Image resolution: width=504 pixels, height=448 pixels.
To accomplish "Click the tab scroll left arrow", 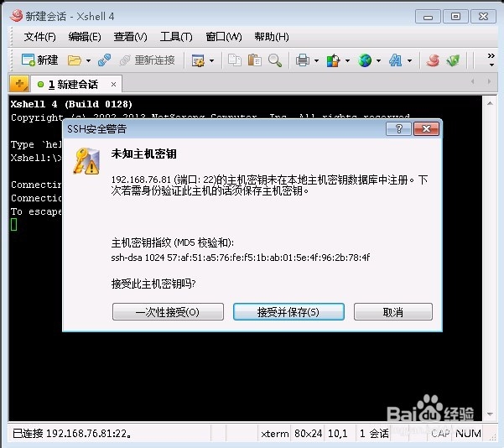I will [473, 81].
